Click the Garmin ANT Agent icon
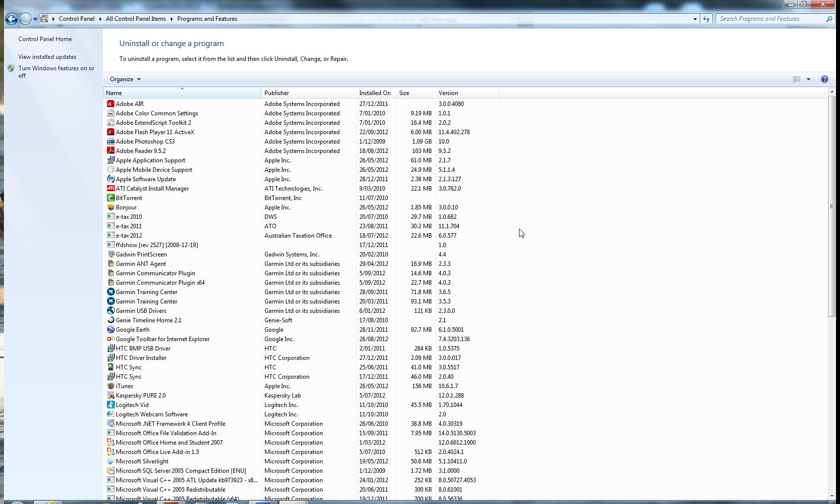 (x=110, y=264)
